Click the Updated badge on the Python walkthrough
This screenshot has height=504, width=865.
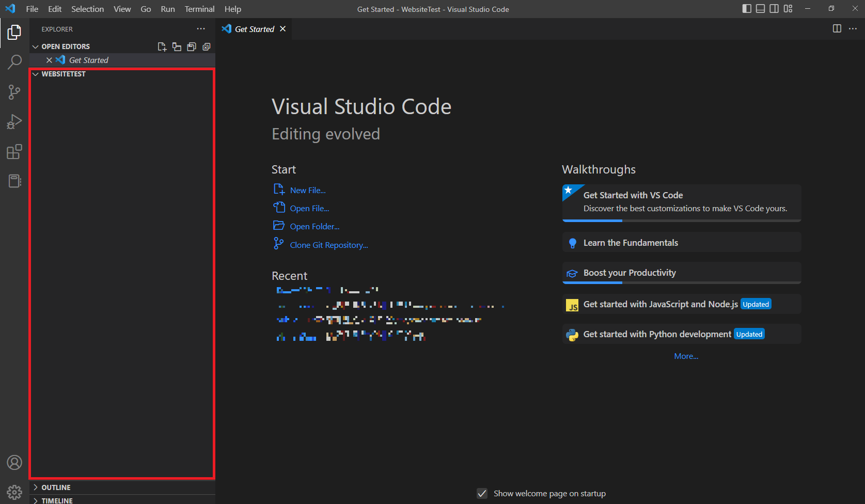749,334
